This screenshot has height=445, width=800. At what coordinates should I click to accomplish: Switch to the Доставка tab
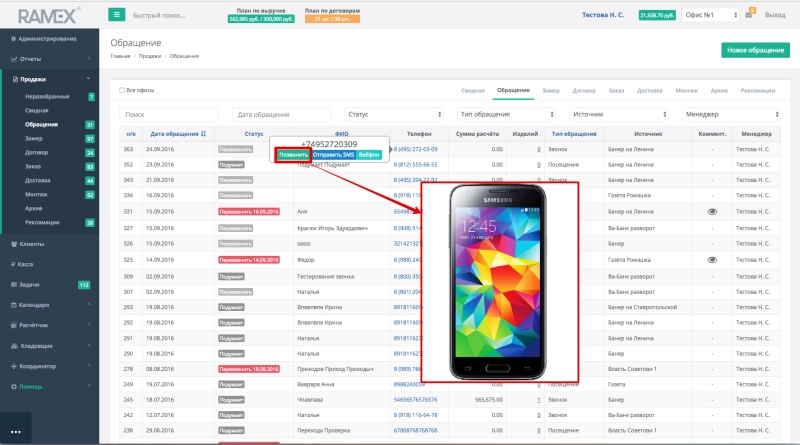[x=649, y=91]
